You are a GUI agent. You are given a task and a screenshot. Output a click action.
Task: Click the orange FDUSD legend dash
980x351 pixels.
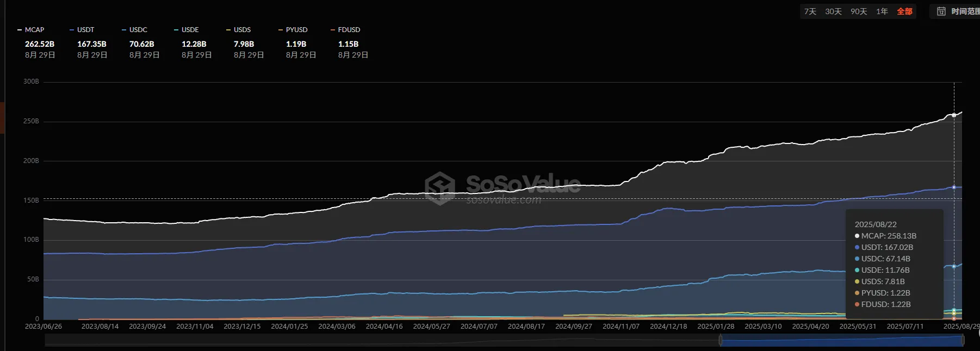(x=333, y=30)
